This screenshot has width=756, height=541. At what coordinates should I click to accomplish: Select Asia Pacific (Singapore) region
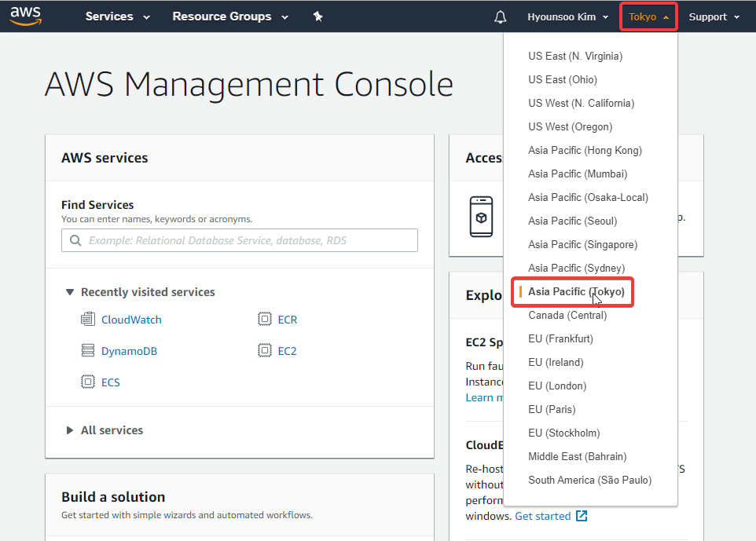pyautogui.click(x=583, y=245)
